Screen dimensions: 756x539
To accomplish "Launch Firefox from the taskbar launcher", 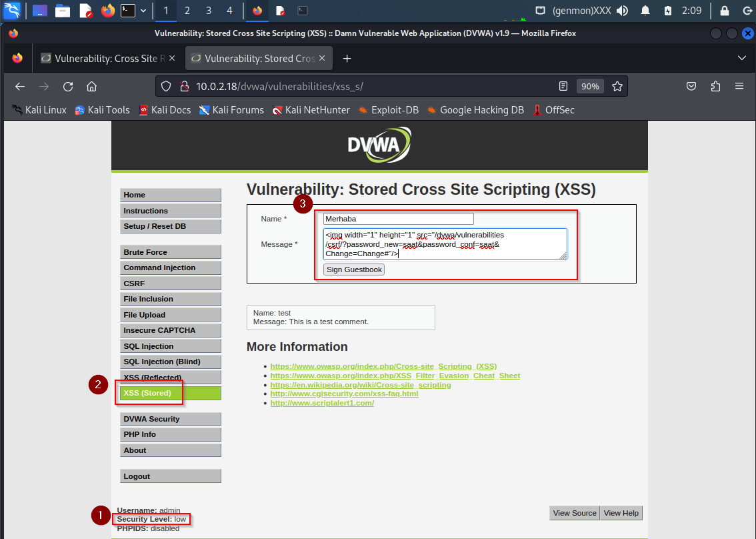I will coord(108,10).
